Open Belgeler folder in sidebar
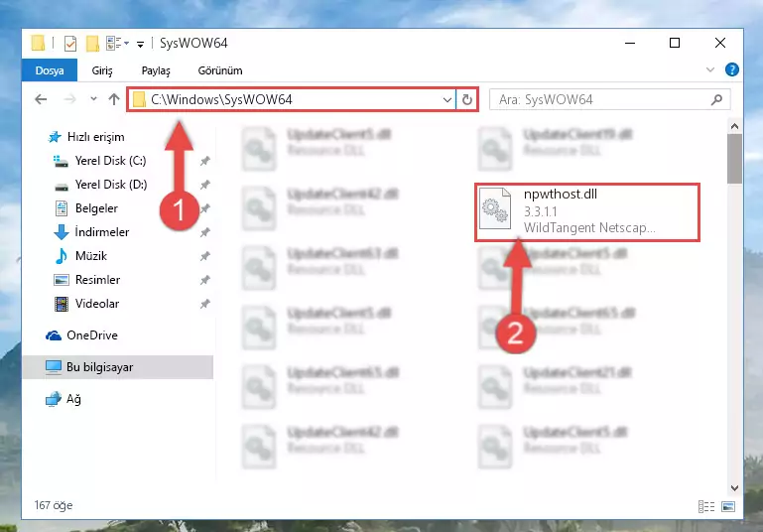The height and width of the screenshot is (532, 763). [86, 208]
